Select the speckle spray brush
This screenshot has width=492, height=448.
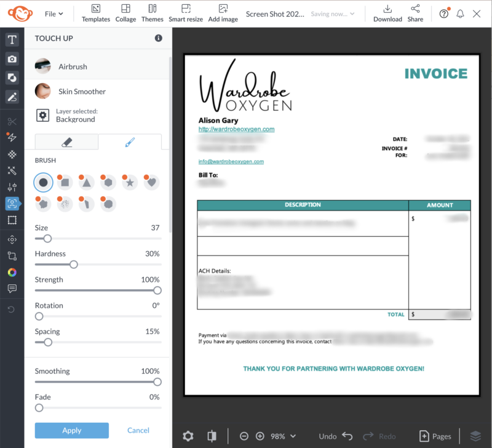click(x=65, y=204)
